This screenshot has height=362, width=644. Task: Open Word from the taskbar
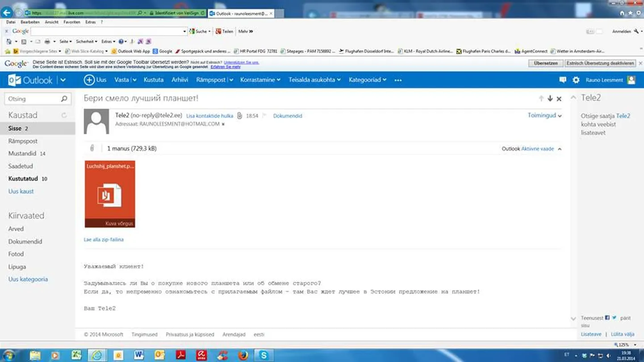(x=139, y=355)
